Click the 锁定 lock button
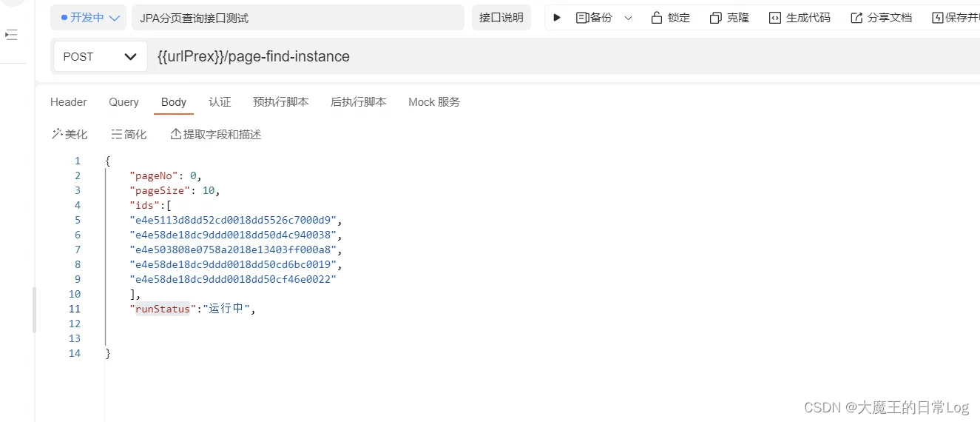The image size is (980, 422). coord(670,18)
